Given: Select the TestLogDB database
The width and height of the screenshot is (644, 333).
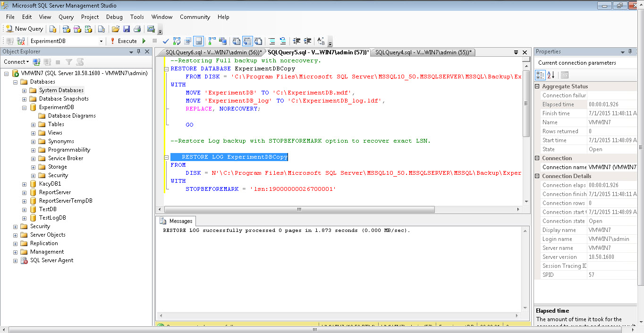Looking at the screenshot, I should pos(52,218).
